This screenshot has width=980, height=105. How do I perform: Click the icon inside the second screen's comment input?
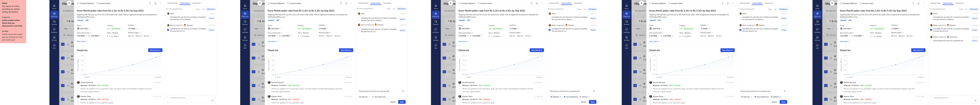click(403, 91)
